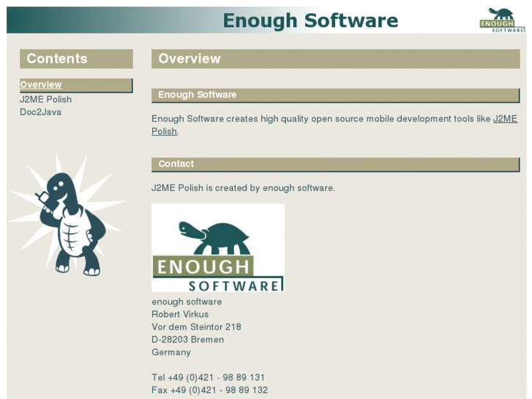
Task: Click the Enough Software page title
Action: click(x=310, y=20)
